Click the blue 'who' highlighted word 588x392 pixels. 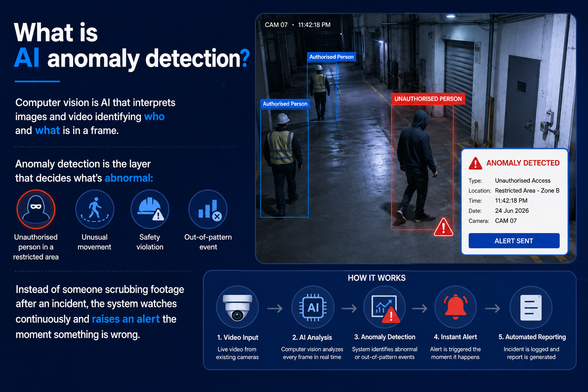(x=154, y=116)
